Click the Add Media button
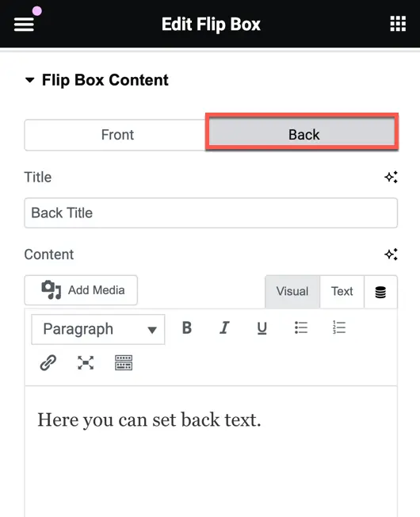 81,290
